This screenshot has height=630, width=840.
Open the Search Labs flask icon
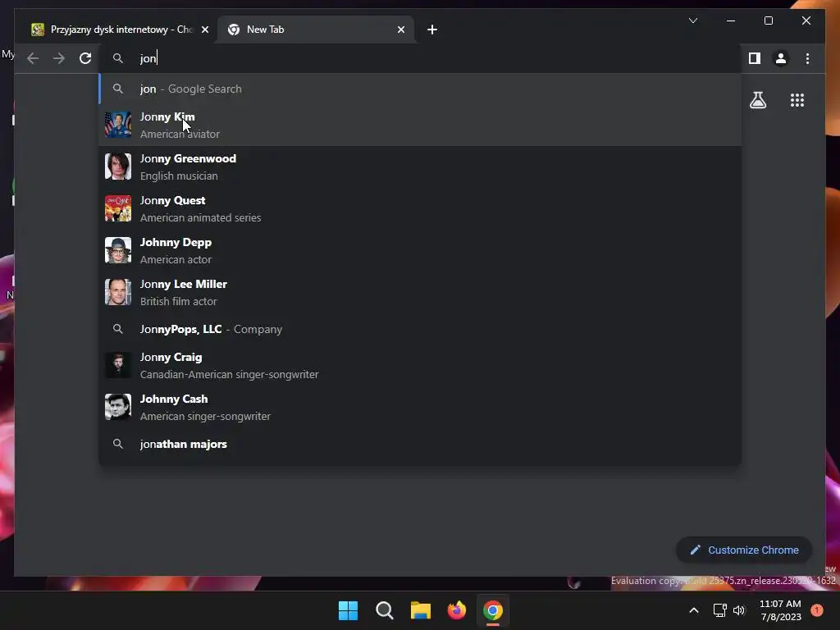click(x=757, y=100)
